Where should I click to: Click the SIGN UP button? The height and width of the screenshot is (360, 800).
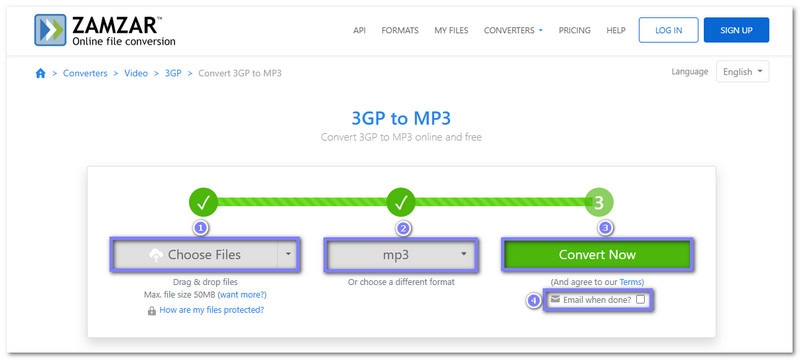[736, 30]
